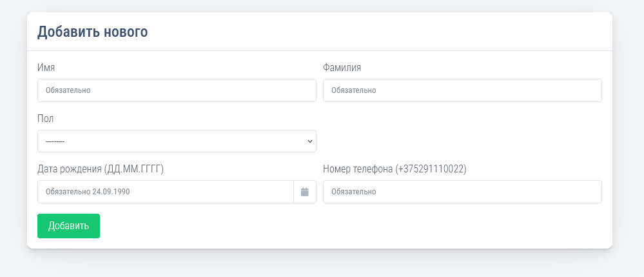Click the Добавить нового heading
Image resolution: width=644 pixels, height=277 pixels.
point(93,32)
